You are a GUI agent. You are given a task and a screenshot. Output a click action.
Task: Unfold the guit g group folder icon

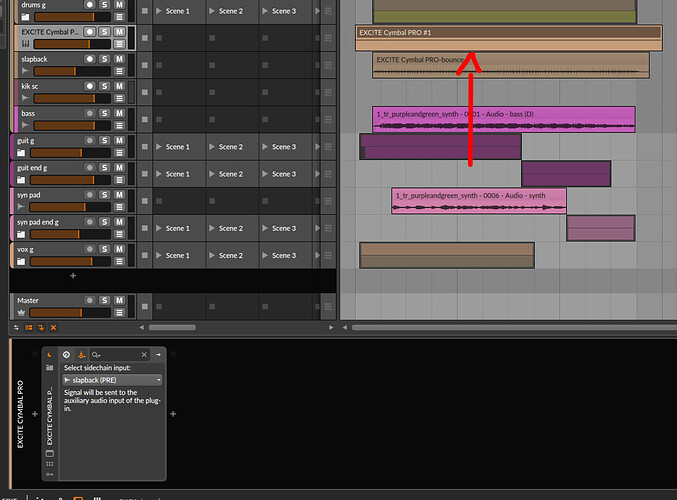pos(21,152)
